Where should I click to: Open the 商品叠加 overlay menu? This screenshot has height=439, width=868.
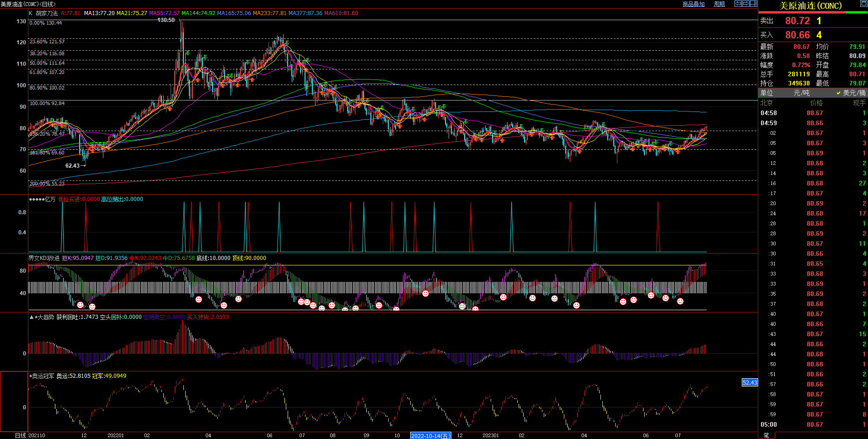(x=693, y=4)
